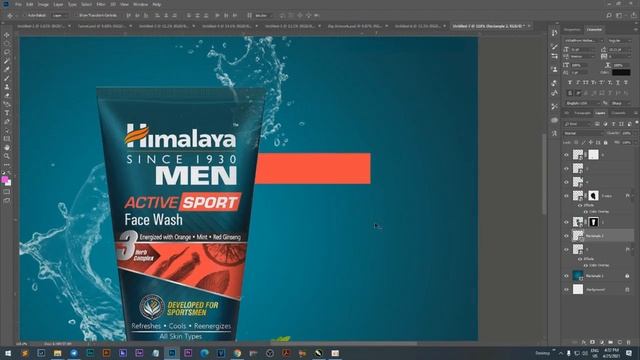Viewport: 640px width, 360px height.
Task: Toggle layer filtering switch on or off
Action: (x=636, y=123)
